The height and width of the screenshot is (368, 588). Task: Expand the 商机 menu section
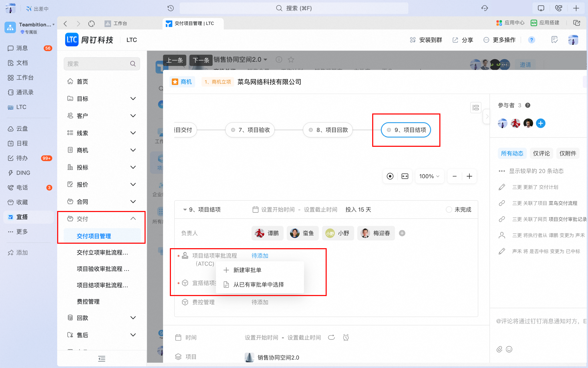tap(102, 150)
